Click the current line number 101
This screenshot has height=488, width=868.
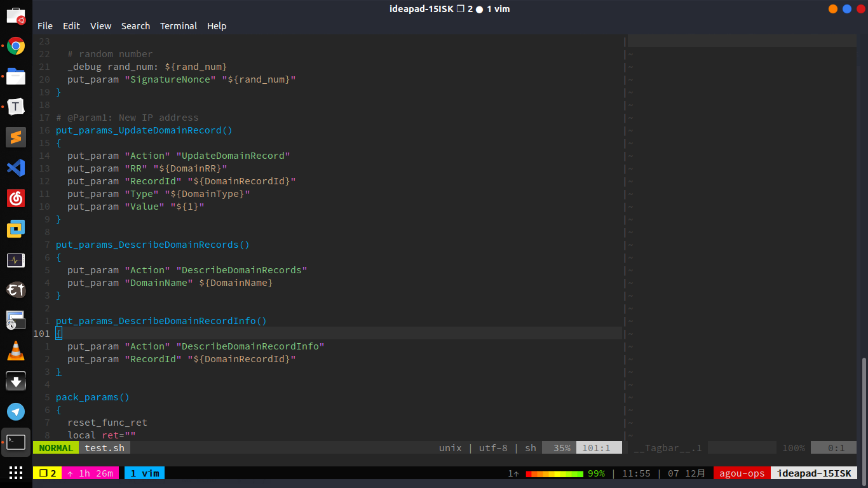coord(41,334)
